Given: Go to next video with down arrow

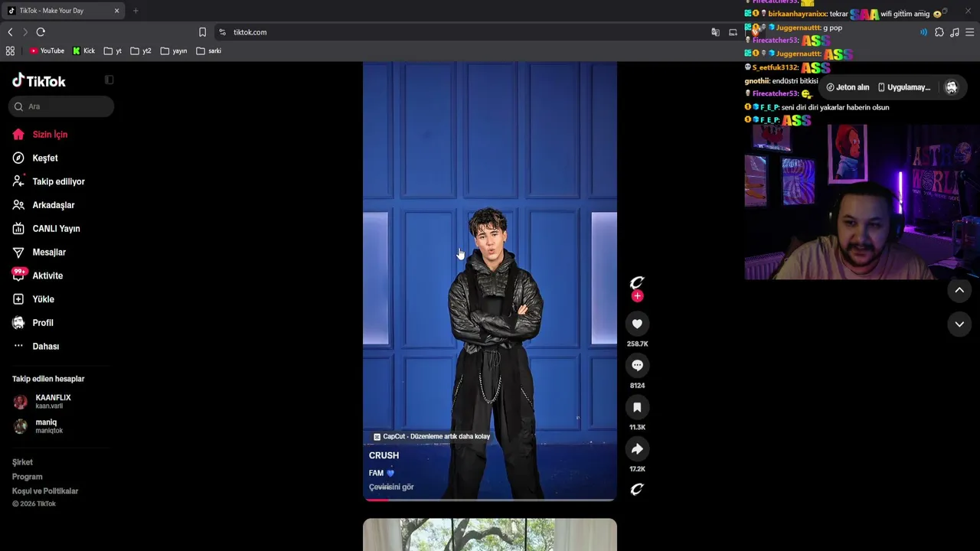Looking at the screenshot, I should tap(959, 324).
